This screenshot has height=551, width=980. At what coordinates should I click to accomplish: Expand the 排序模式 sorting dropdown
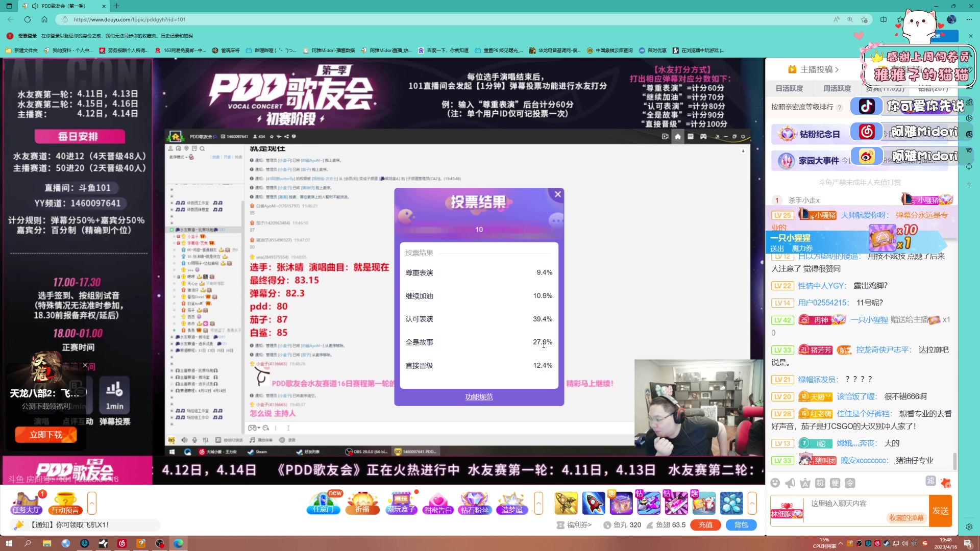(x=178, y=157)
